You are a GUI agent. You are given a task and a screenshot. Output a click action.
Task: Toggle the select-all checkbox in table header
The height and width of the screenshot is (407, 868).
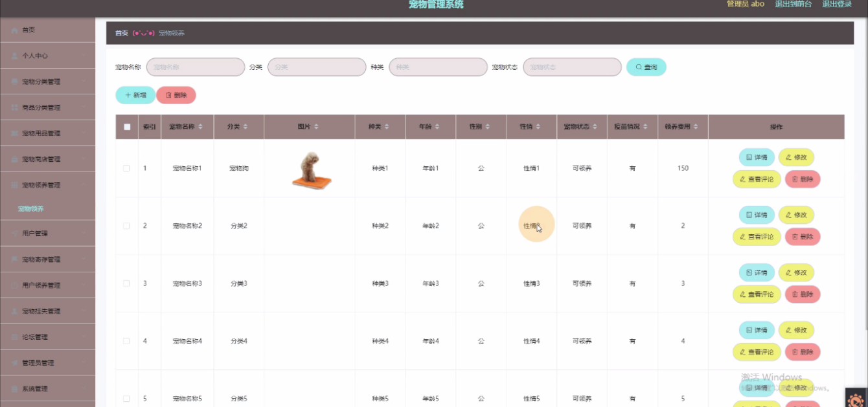click(127, 127)
